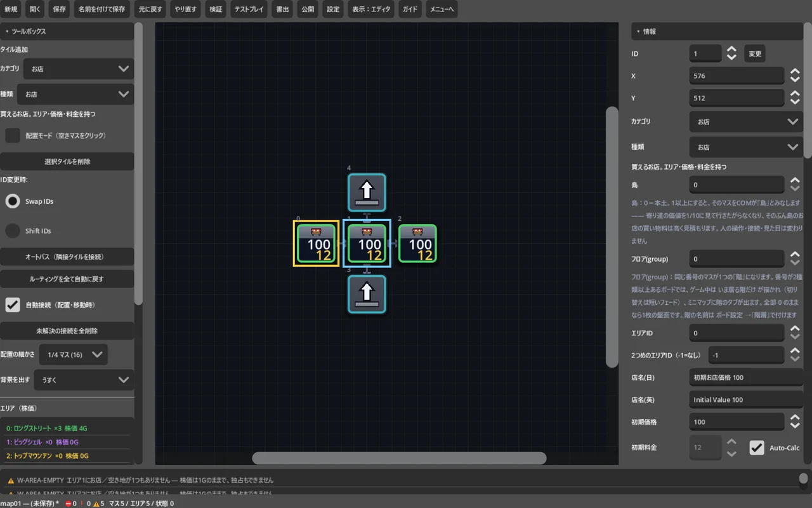Image resolution: width=812 pixels, height=508 pixels.
Task: Click 選択タイルを削除 button
Action: tap(67, 161)
